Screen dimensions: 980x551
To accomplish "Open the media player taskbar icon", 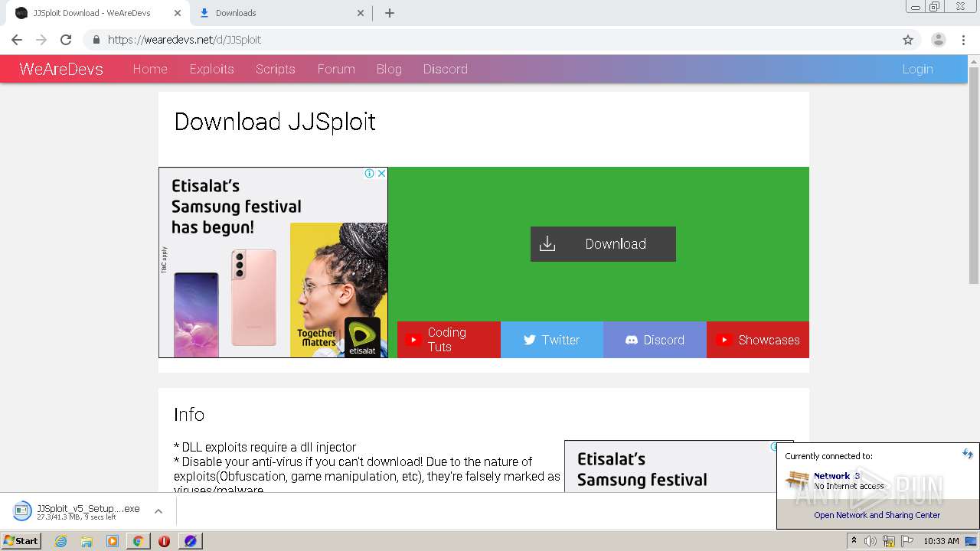I will click(113, 541).
